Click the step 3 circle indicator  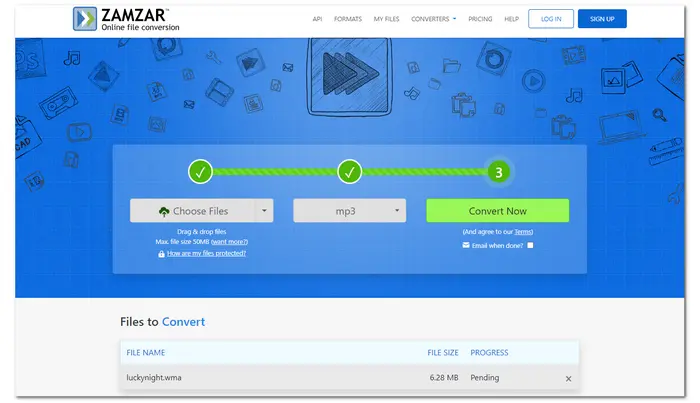pyautogui.click(x=499, y=172)
